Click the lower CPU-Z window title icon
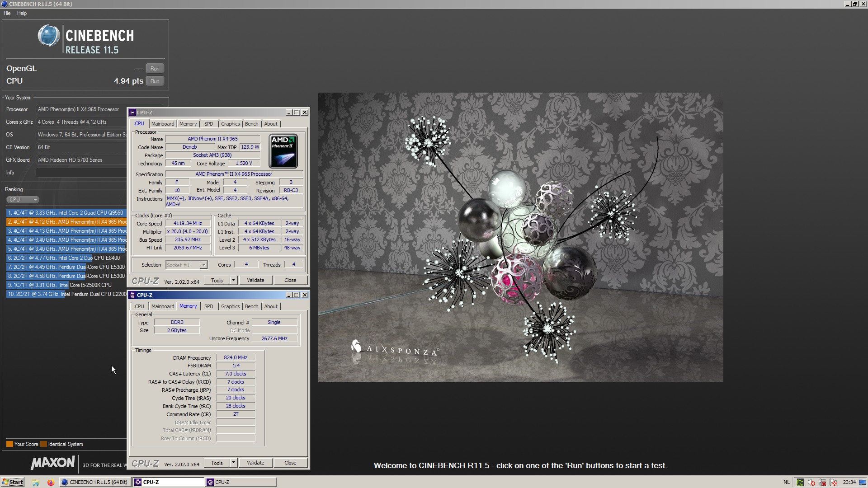 pos(132,295)
